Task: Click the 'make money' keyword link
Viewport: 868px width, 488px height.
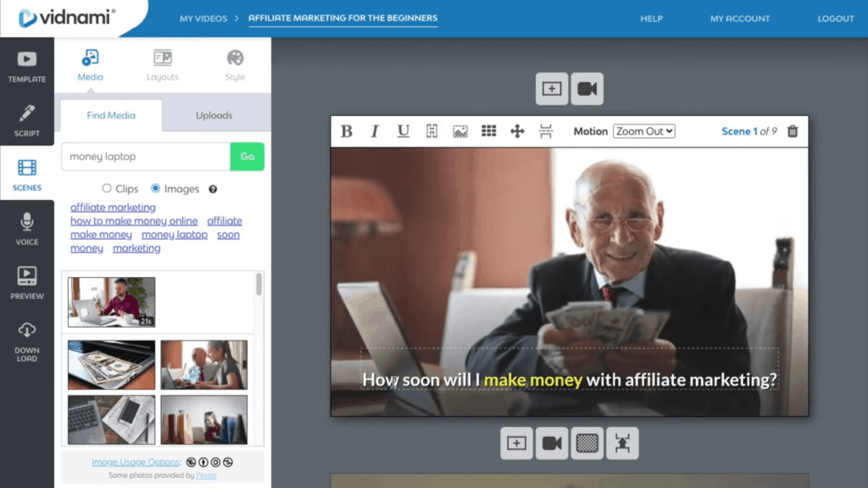Action: pyautogui.click(x=102, y=235)
